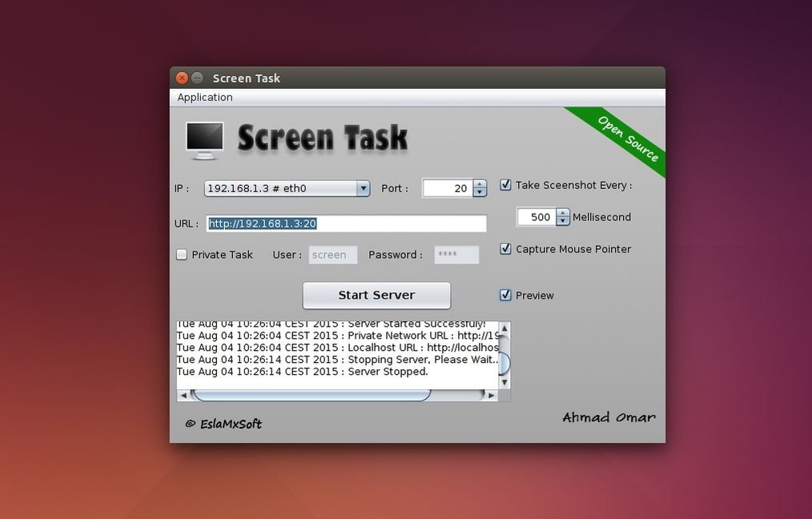
Task: Uncheck the Preview checkbox
Action: 505,295
